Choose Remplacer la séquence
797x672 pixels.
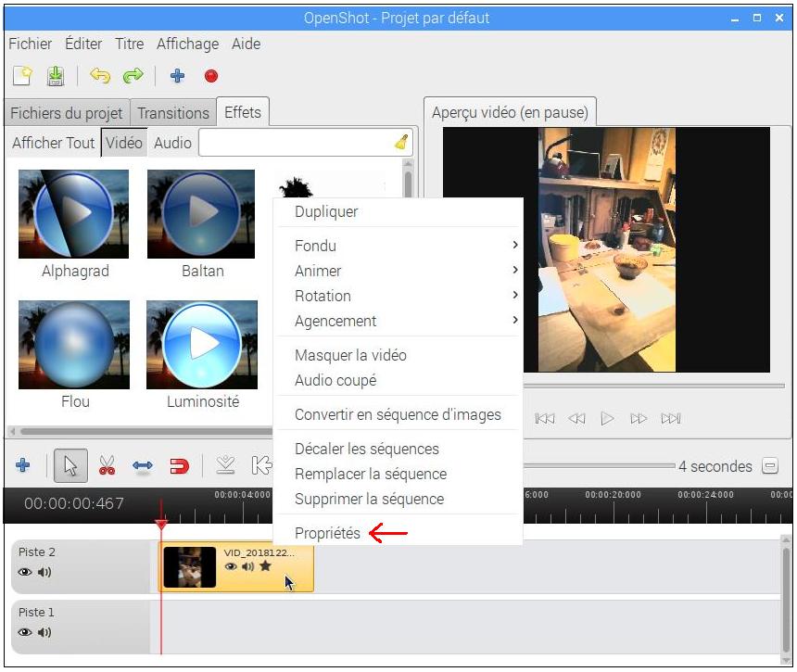tap(399, 474)
